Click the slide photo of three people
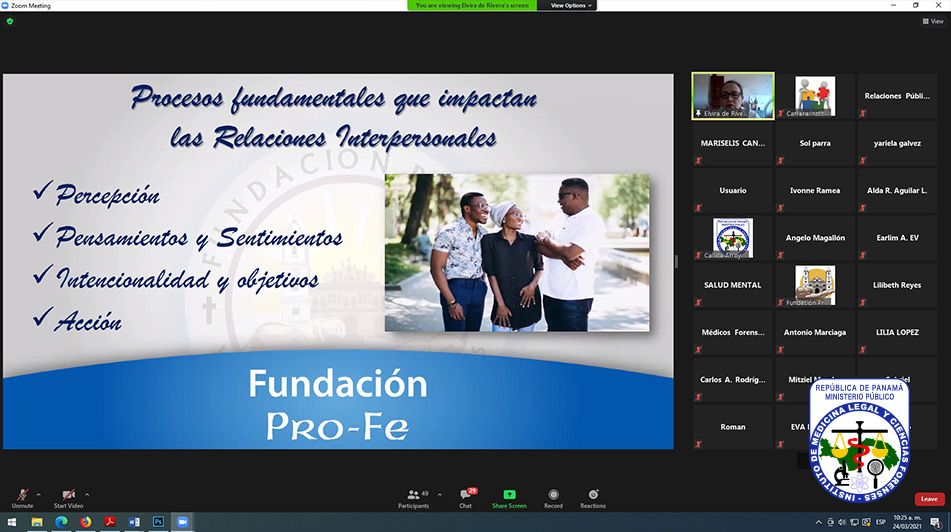The height and width of the screenshot is (532, 951). 517,253
